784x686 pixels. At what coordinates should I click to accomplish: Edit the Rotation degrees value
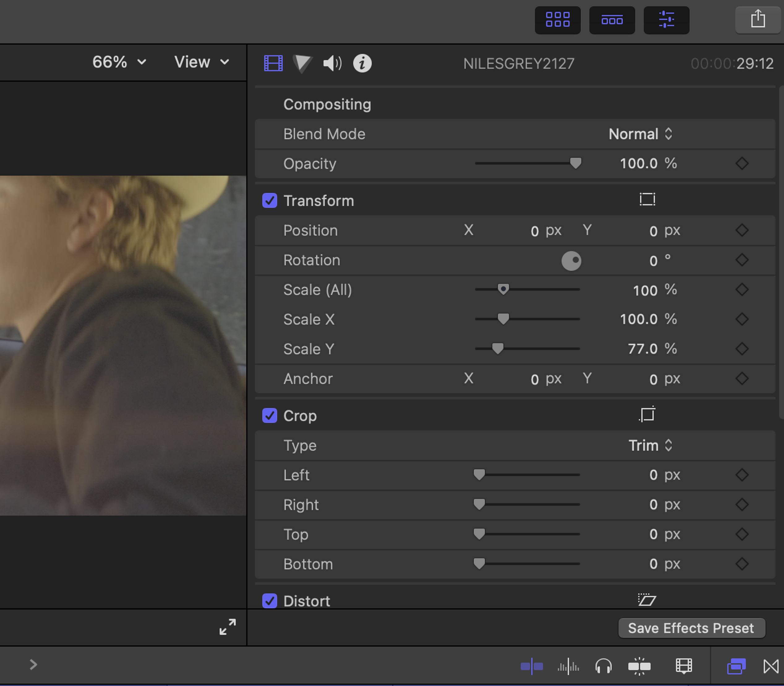(654, 261)
